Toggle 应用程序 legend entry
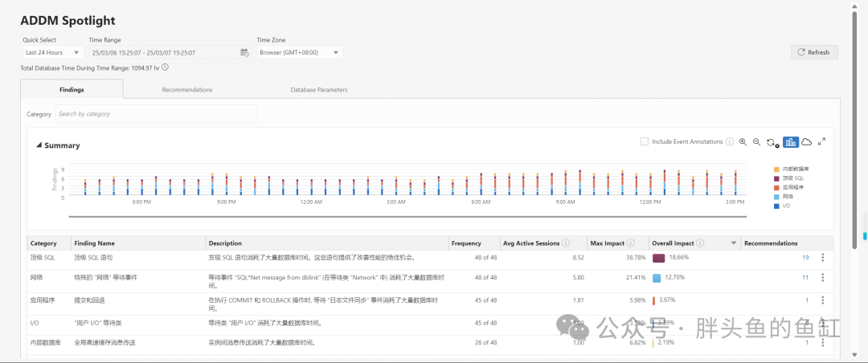The width and height of the screenshot is (868, 363). [788, 187]
